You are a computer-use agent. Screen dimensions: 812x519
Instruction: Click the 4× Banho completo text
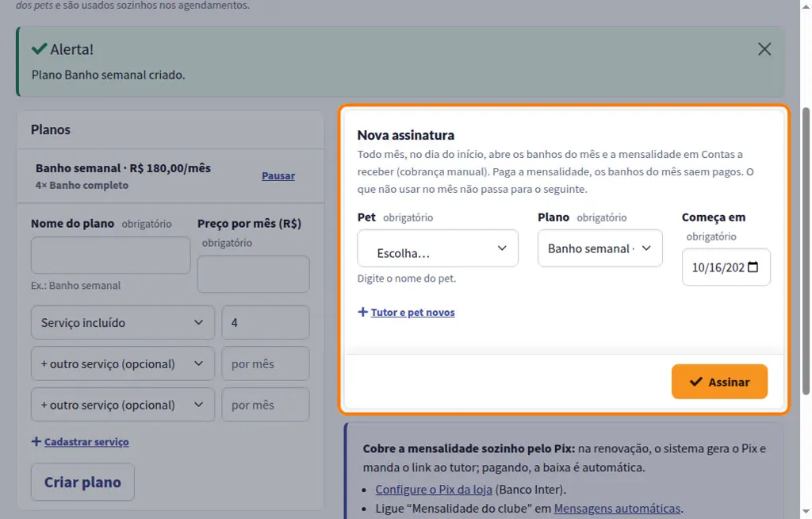(x=82, y=185)
